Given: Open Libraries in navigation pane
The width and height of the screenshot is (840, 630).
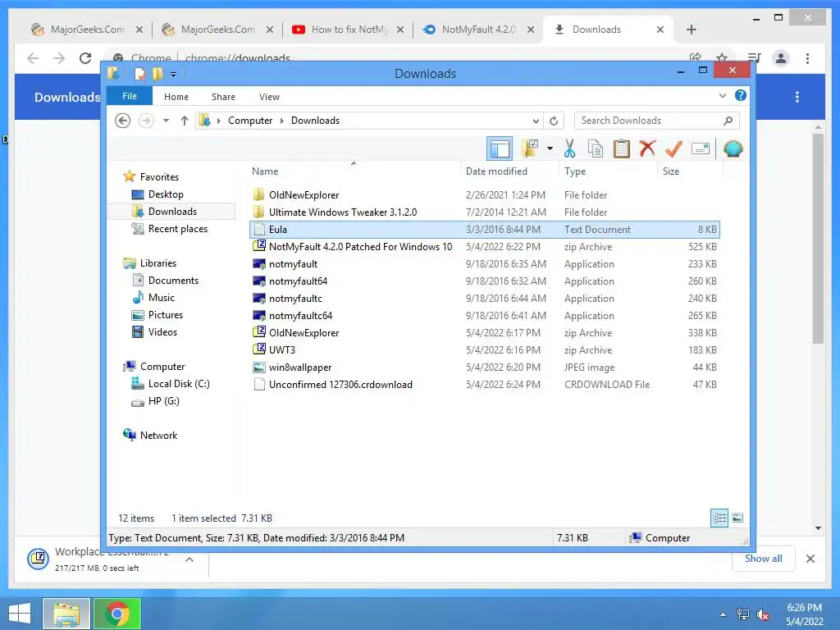Looking at the screenshot, I should click(157, 263).
